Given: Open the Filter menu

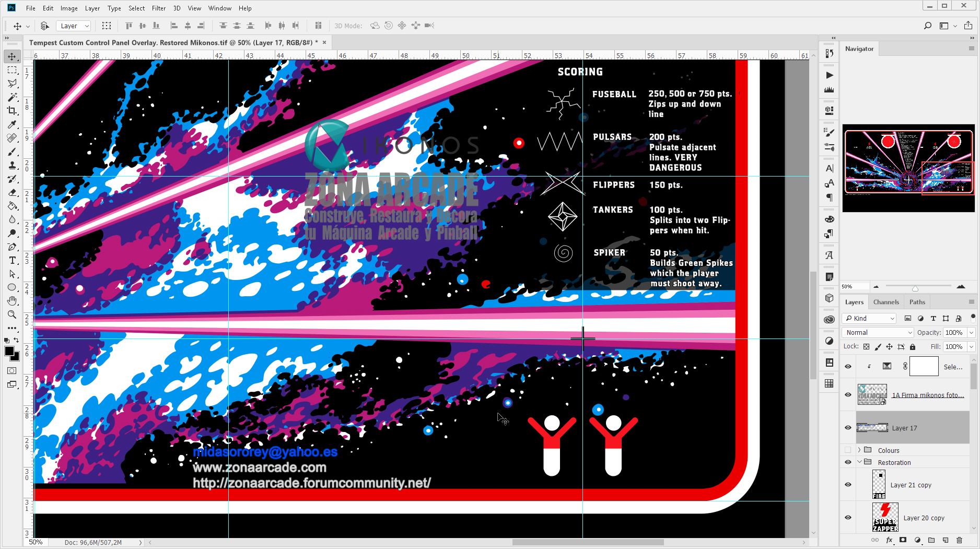Looking at the screenshot, I should click(158, 8).
